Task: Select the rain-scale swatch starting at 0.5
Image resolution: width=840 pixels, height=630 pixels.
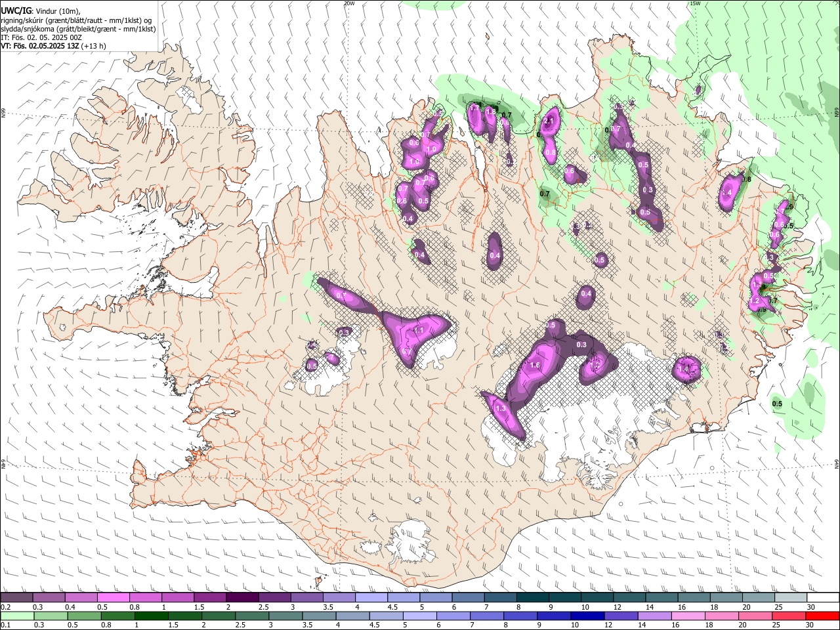Action: 84,616
